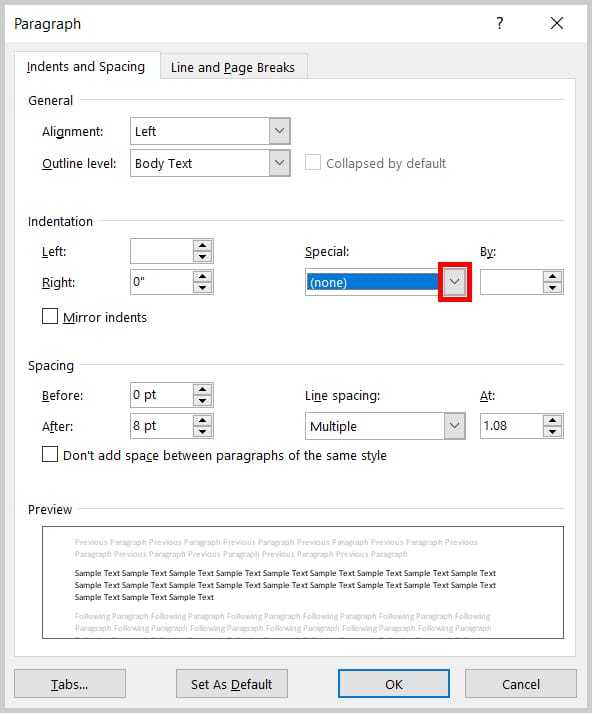Click the Help question mark icon

(x=500, y=23)
